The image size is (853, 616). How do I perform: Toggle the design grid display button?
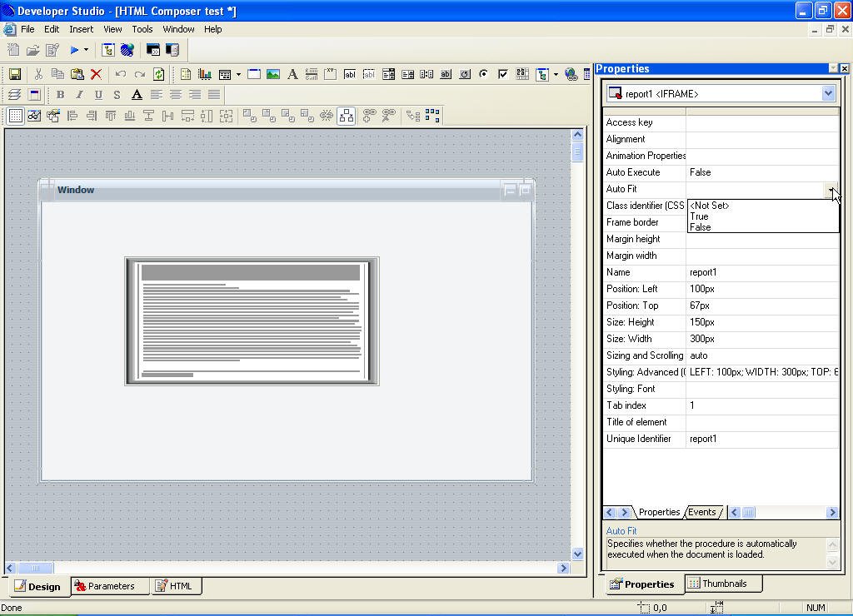click(15, 116)
